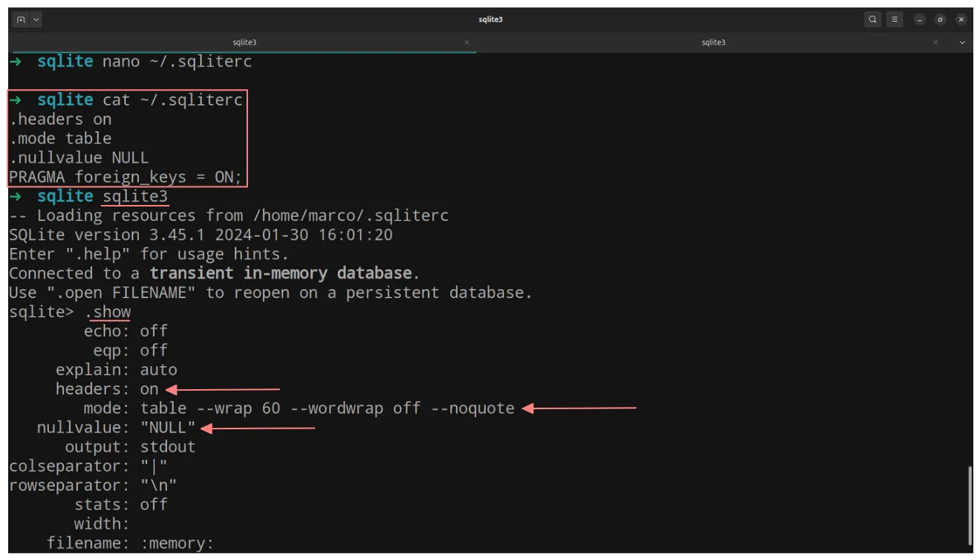Click the underlined sqlite3 command
980x560 pixels.
[135, 197]
